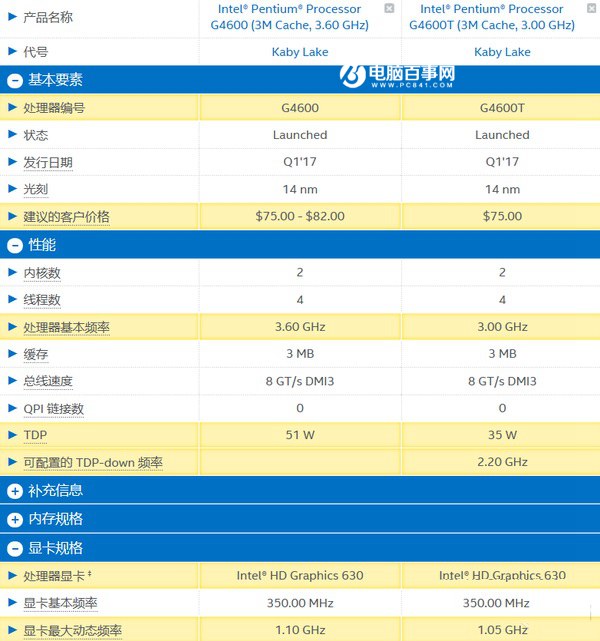
Task: Remove the G4600 processor column with its X icon
Action: (x=389, y=8)
